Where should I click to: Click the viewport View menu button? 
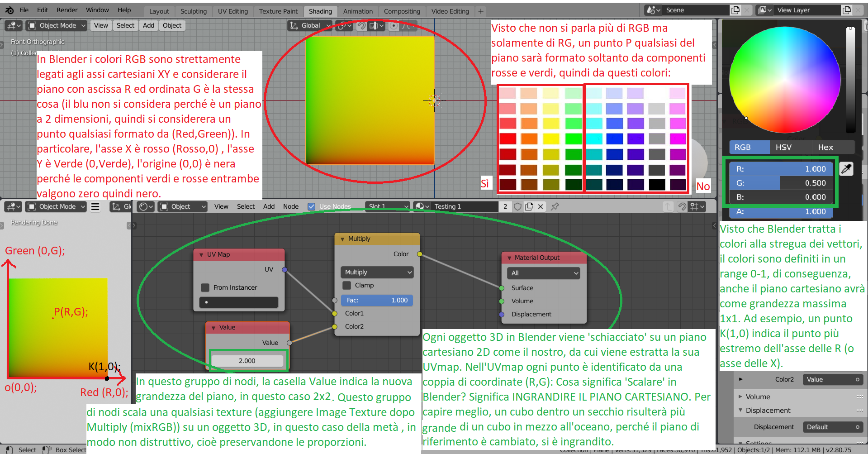coord(101,26)
